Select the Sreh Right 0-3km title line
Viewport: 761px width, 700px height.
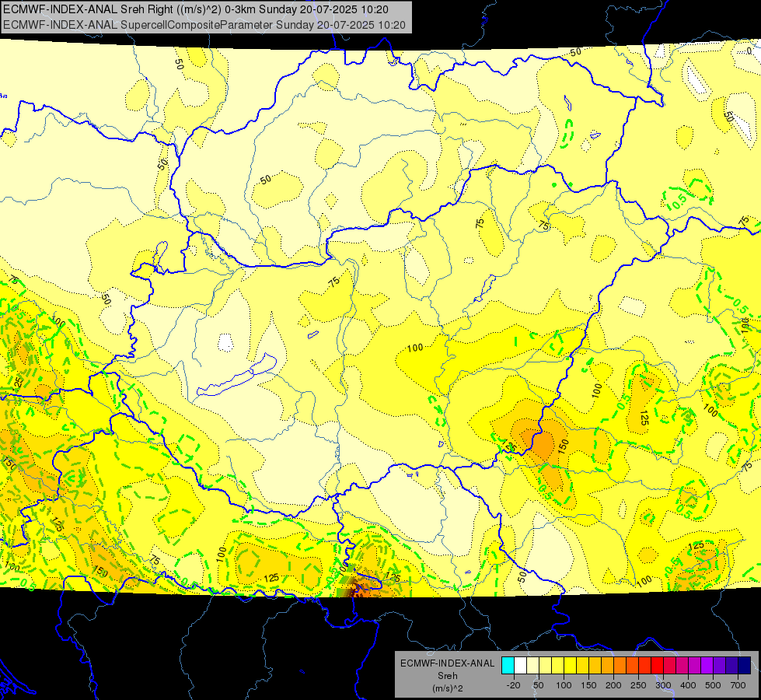click(196, 9)
